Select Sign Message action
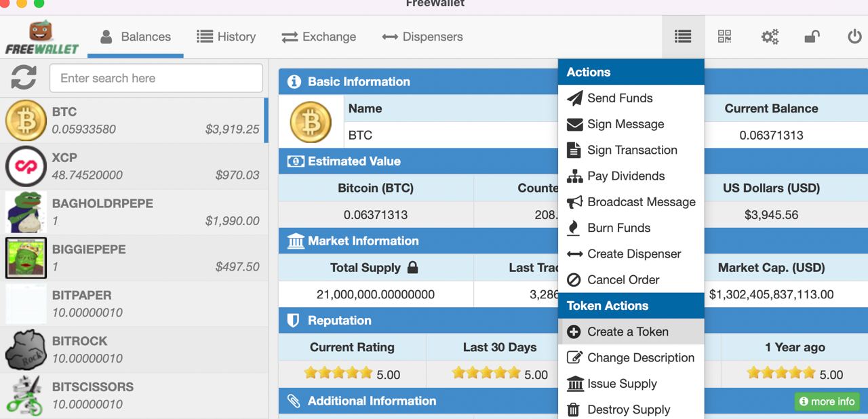 pos(631,124)
